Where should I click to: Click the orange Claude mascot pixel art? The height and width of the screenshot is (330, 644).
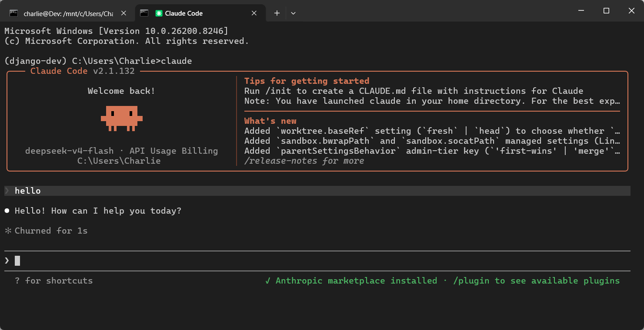122,118
